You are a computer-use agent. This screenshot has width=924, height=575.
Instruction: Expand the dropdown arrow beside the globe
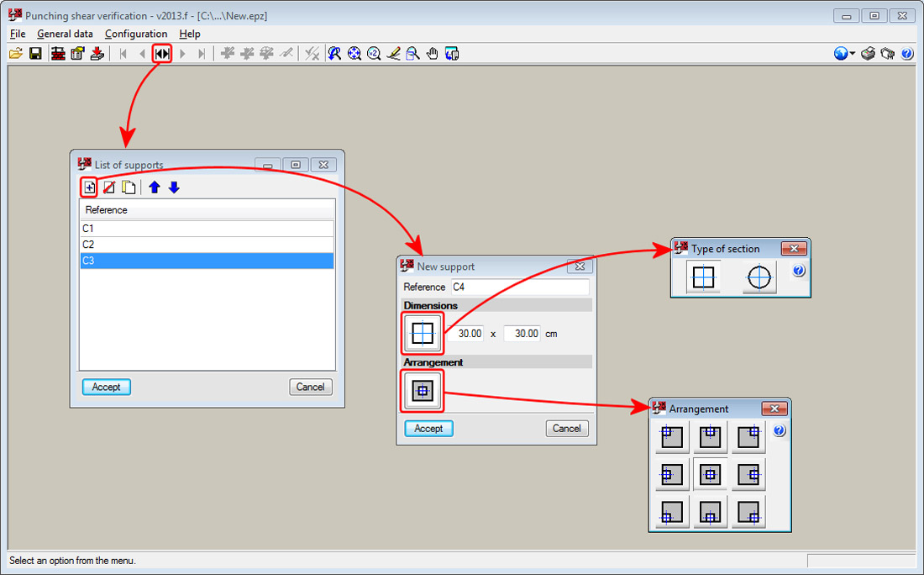853,54
